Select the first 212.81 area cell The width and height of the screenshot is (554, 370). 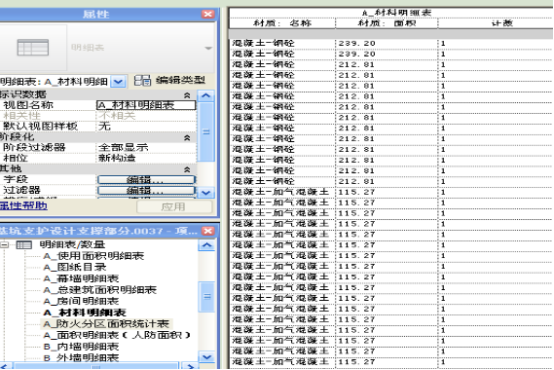(x=387, y=65)
